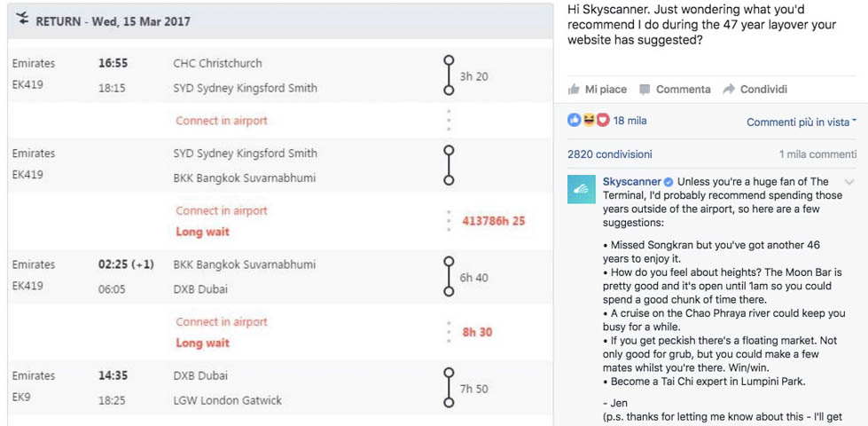868x426 pixels.
Task: Open the Skyscanner profile picture
Action: pyautogui.click(x=582, y=189)
